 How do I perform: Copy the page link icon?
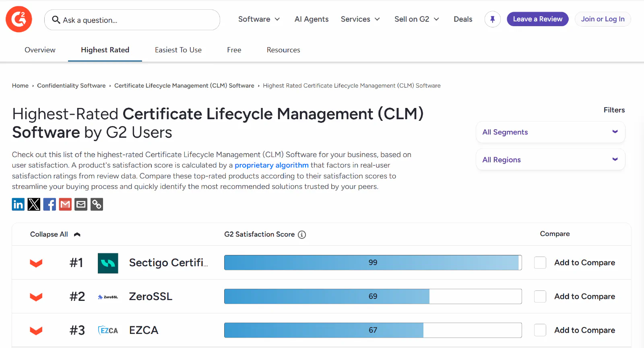coord(97,204)
